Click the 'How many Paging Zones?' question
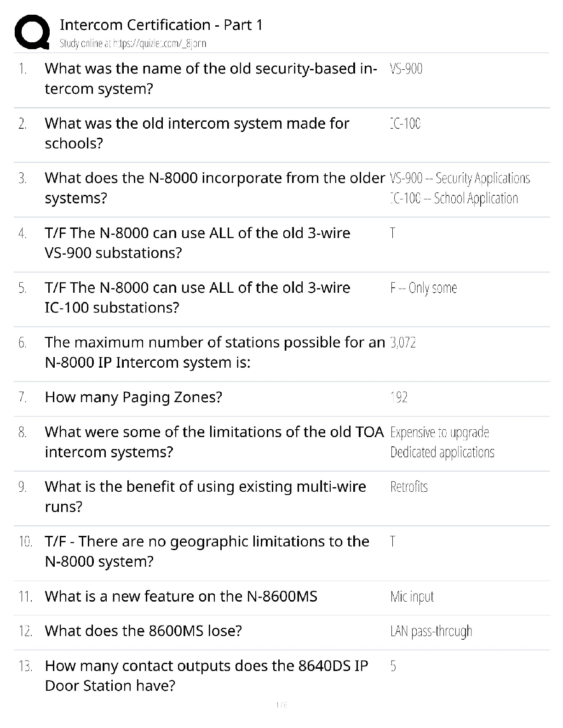Viewport: 563px width, 728px height. click(x=133, y=397)
